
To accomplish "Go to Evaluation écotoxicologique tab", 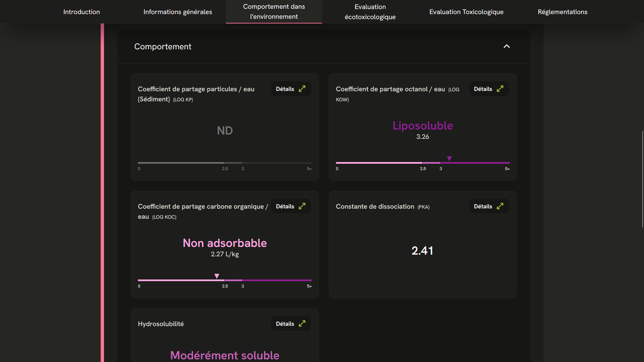I will tap(370, 12).
